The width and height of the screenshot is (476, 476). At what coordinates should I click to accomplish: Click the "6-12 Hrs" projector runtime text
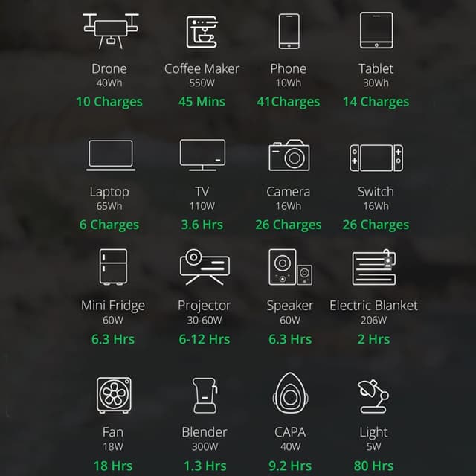[205, 339]
